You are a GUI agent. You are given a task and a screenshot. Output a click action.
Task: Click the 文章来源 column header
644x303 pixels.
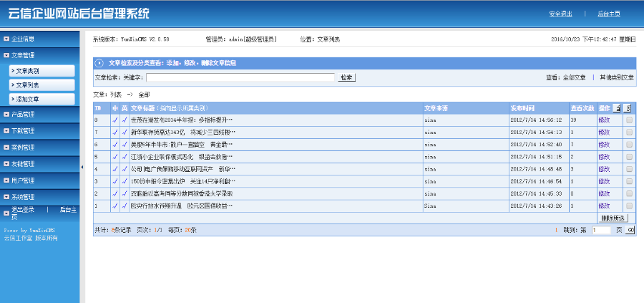(436, 108)
